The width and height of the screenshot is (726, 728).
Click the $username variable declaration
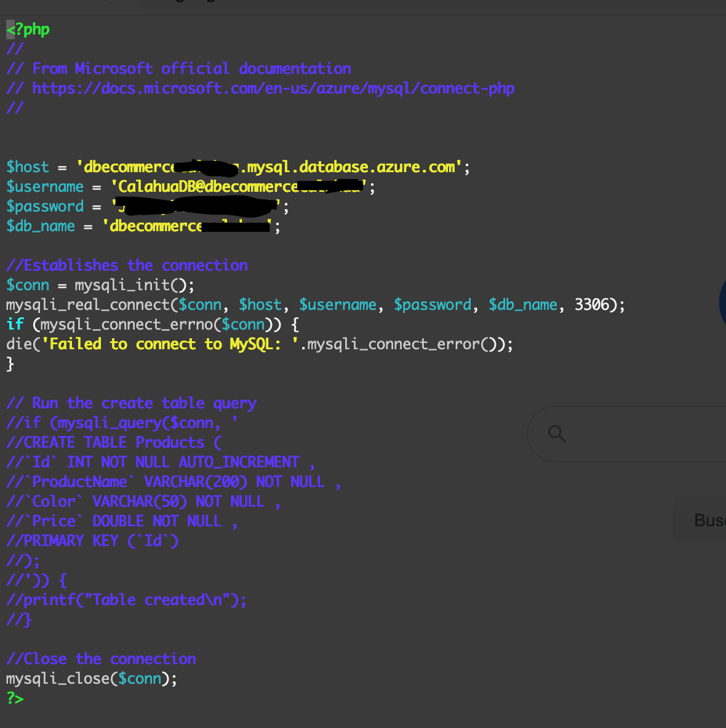point(44,187)
